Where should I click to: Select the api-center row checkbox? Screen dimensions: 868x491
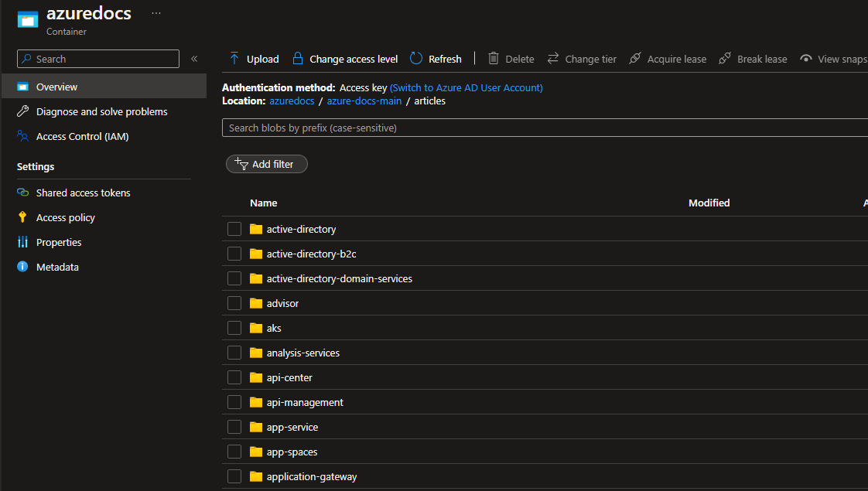234,377
